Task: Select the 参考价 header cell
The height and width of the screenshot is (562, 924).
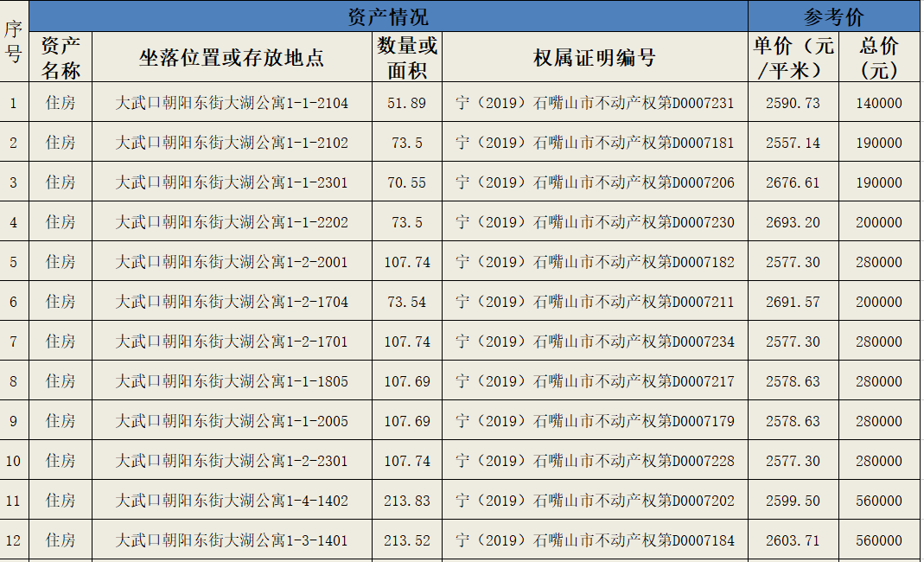Action: 834,16
